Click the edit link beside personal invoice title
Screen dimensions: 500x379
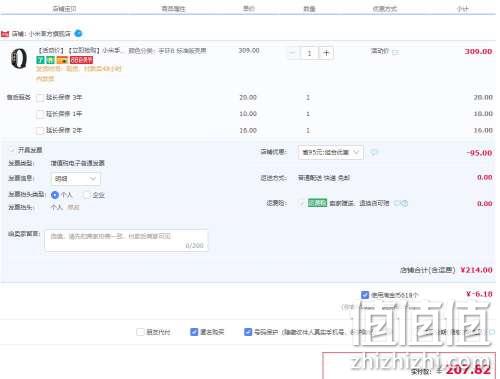click(x=73, y=207)
